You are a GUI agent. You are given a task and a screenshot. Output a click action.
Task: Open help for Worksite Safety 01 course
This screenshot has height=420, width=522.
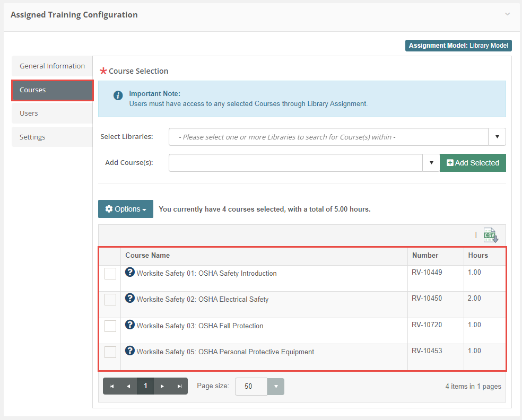pyautogui.click(x=130, y=272)
